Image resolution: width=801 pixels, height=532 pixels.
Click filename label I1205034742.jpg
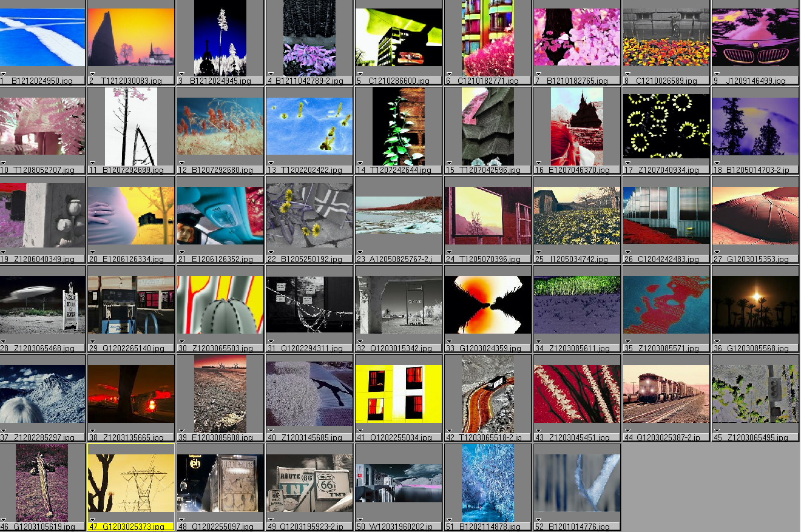coord(580,259)
